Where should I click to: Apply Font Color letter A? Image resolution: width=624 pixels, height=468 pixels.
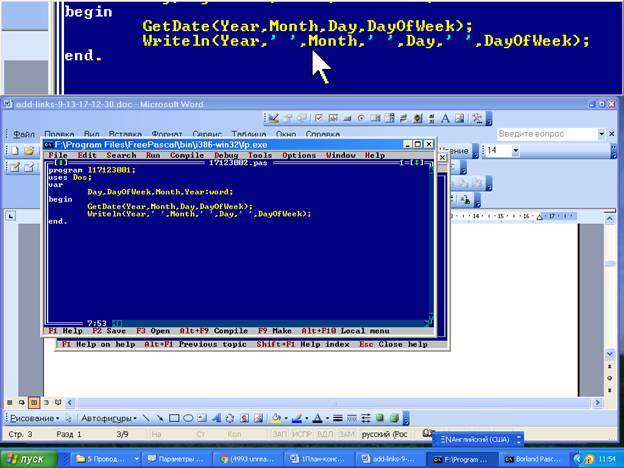(x=317, y=418)
